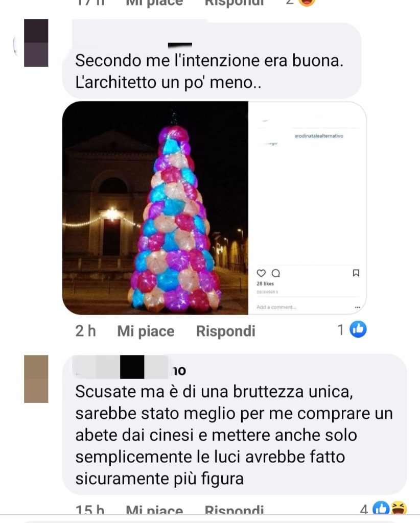Viewport: 420px width, 523px height.
Task: Click the comment bubble icon in Instagram post
Action: 275,273
